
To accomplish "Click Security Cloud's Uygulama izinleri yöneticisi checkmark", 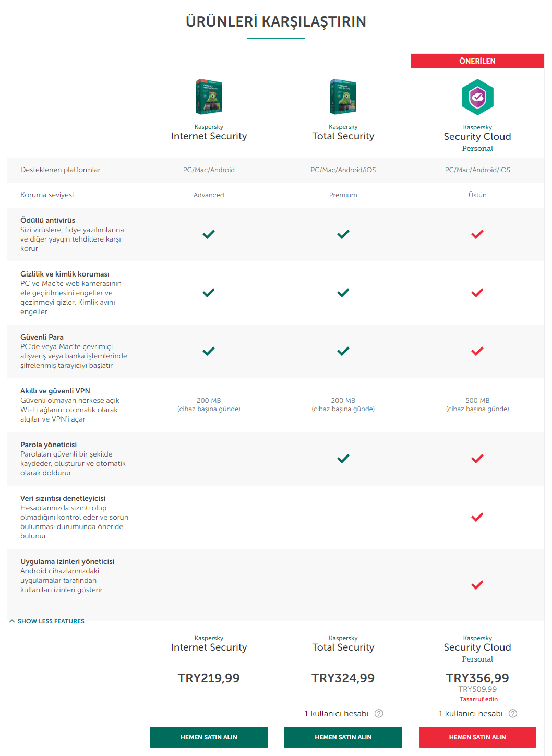I will [477, 585].
